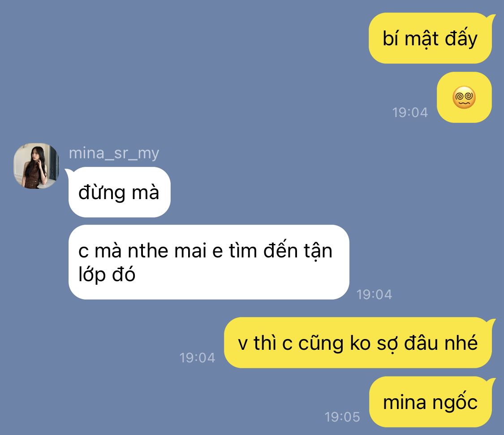The image size is (504, 435).
Task: Select the "đừng mà" message bubble
Action: click(119, 192)
